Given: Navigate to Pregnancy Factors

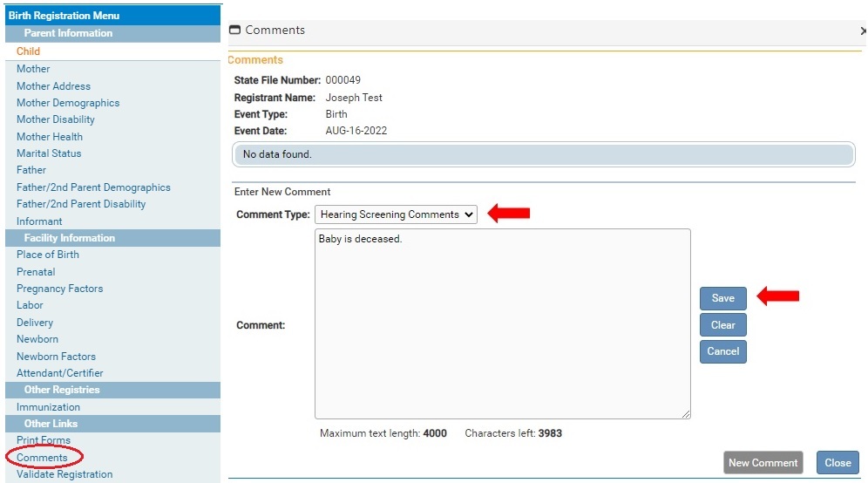Looking at the screenshot, I should 59,289.
